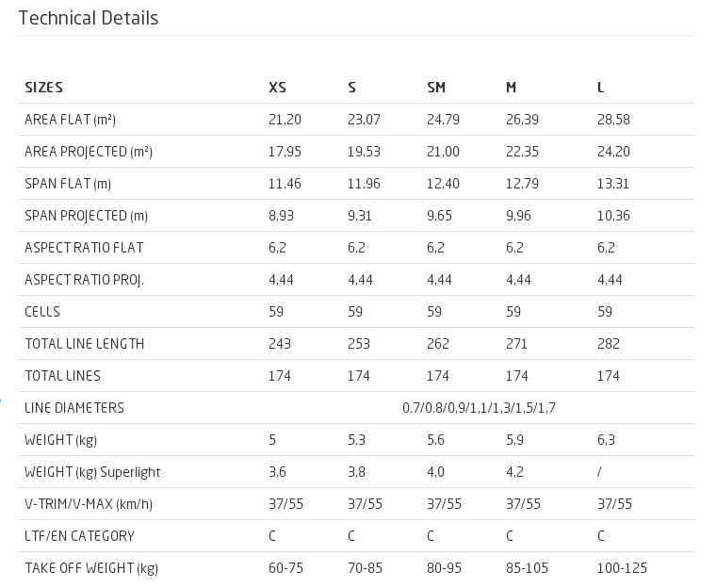Click the L size column header
The height and width of the screenshot is (588, 716).
601,88
